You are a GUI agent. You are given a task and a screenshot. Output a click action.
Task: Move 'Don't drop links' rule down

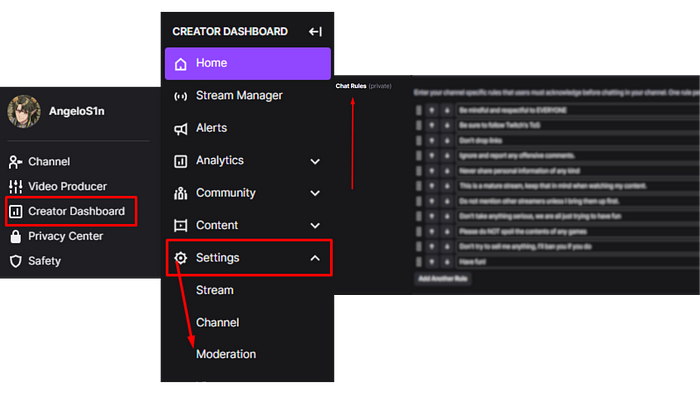point(446,141)
